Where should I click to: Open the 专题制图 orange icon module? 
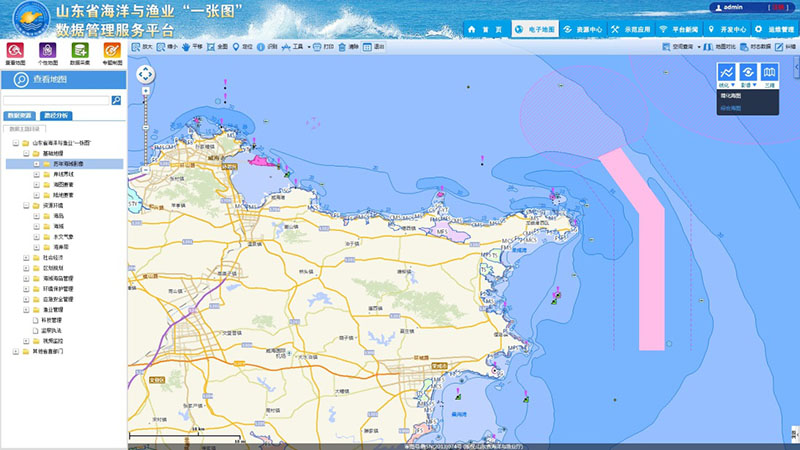tap(112, 53)
